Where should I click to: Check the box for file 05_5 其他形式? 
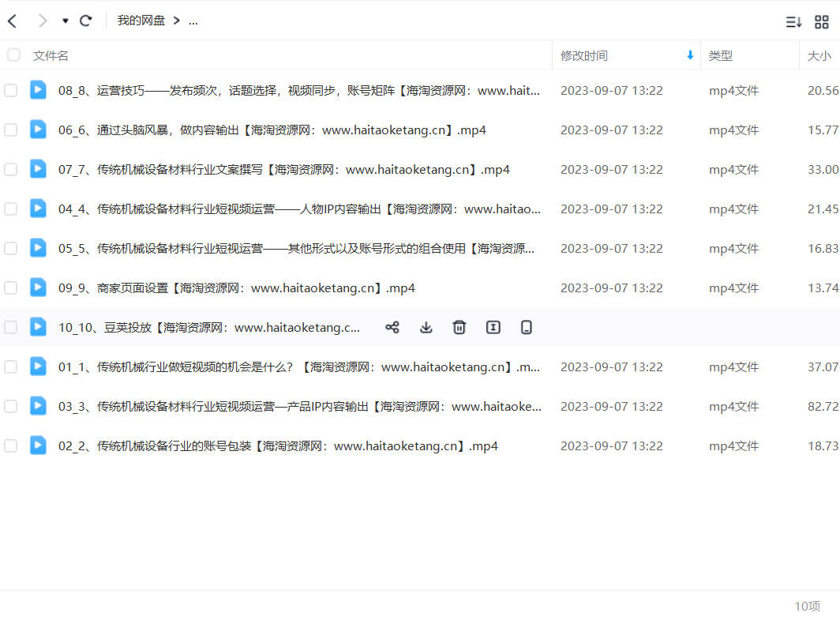11,248
